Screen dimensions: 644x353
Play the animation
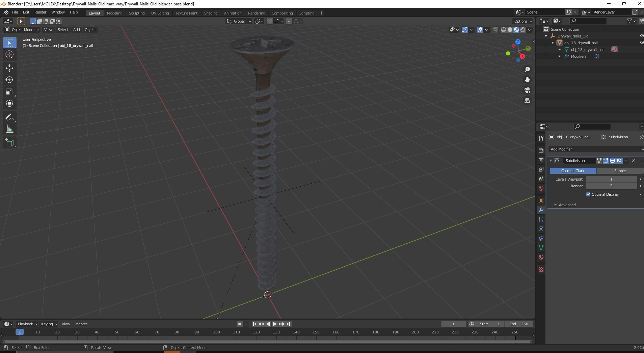(x=275, y=324)
